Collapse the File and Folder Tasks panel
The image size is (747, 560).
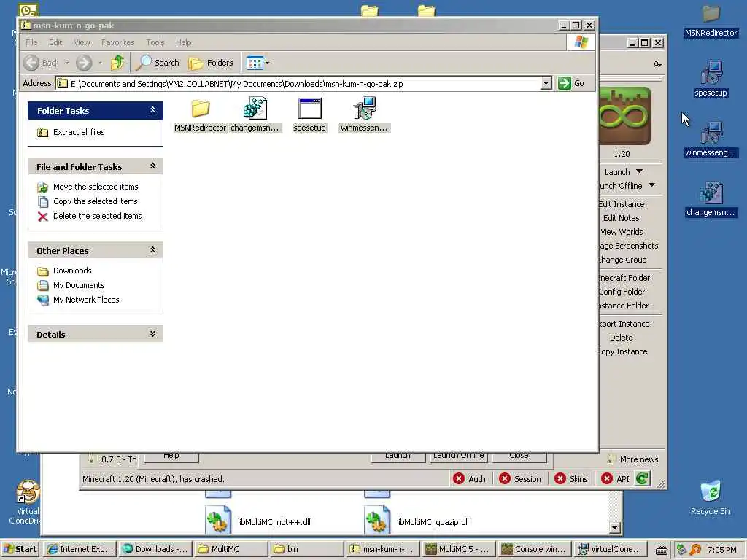pyautogui.click(x=152, y=166)
